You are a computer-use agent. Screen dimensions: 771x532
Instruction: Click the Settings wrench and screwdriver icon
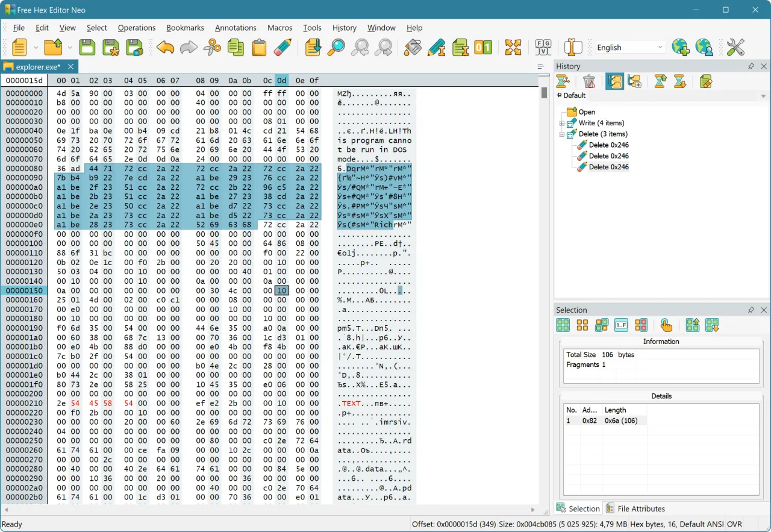click(x=735, y=48)
